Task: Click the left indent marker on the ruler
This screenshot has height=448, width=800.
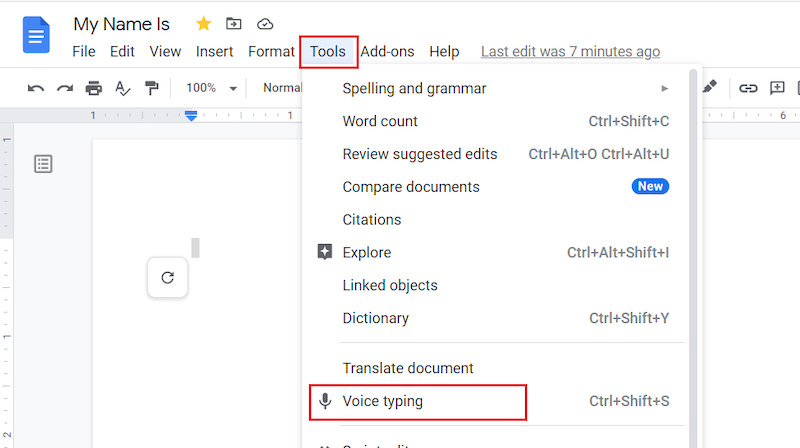Action: point(191,116)
